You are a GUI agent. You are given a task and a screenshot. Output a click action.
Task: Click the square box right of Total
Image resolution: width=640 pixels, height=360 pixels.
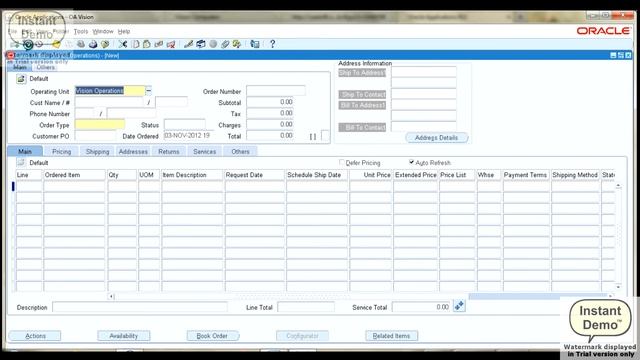[x=325, y=136]
